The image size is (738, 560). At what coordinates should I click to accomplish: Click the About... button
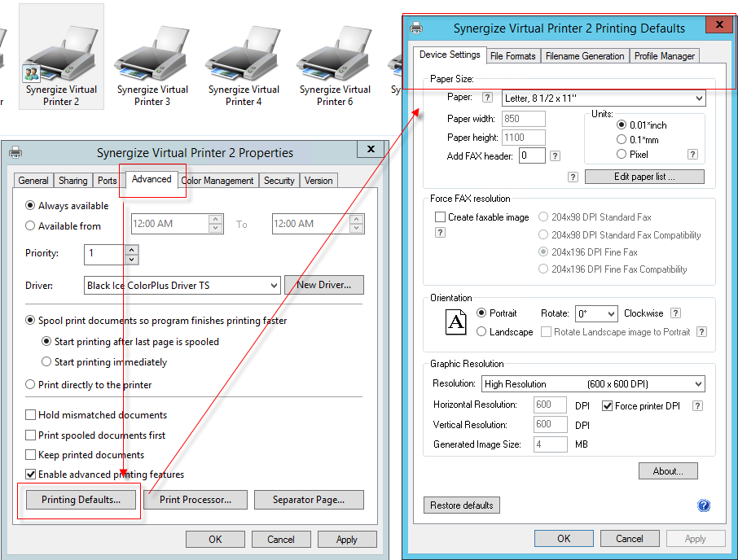(668, 470)
